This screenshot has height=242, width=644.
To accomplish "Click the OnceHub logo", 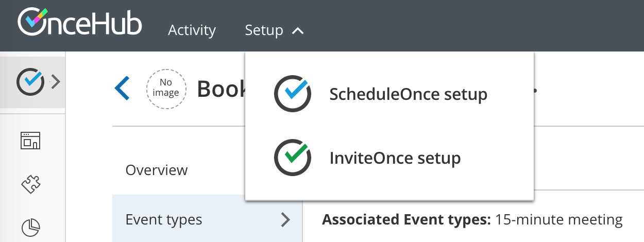I will (80, 23).
